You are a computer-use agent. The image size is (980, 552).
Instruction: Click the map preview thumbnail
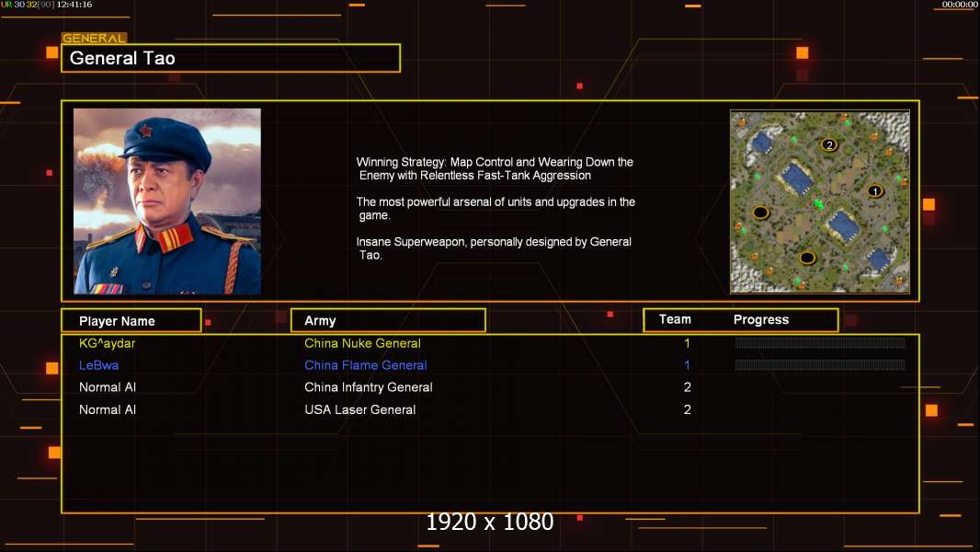coord(819,201)
